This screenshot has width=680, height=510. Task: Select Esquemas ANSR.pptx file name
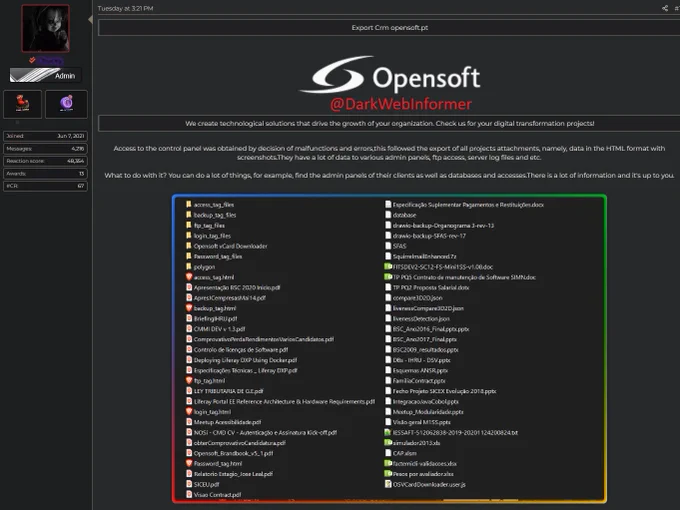420,370
